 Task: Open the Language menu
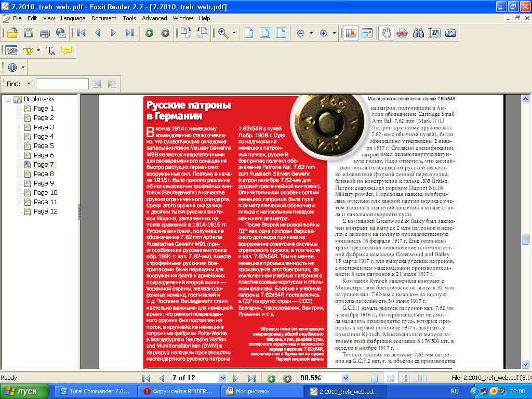[73, 18]
